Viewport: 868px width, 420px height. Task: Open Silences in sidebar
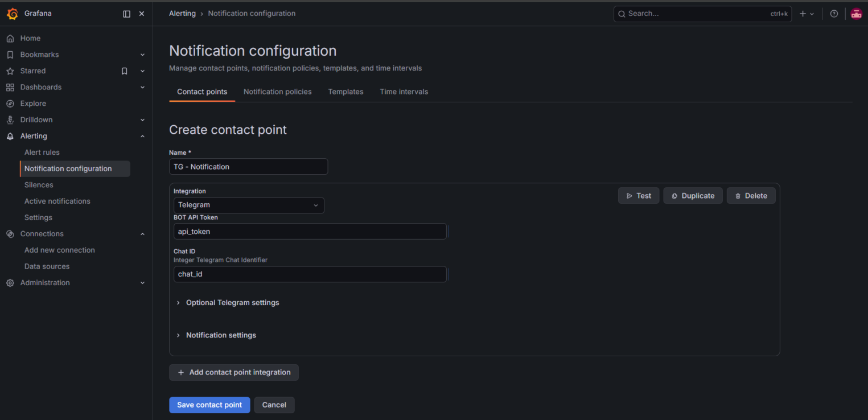pyautogui.click(x=39, y=185)
